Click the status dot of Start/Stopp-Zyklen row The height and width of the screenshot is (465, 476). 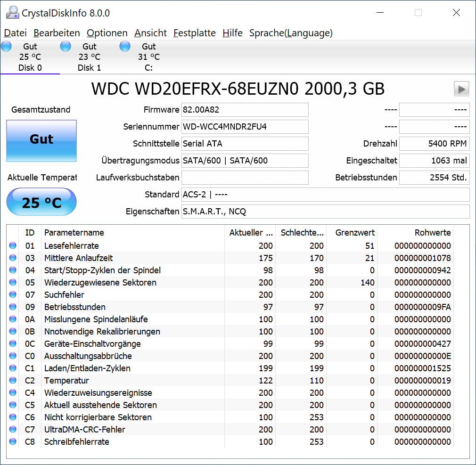[13, 270]
